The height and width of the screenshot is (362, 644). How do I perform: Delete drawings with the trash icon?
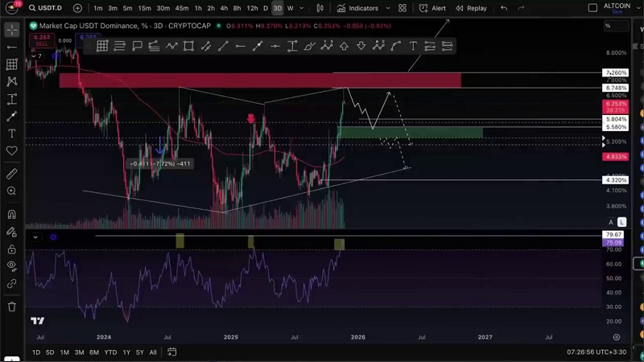(11, 306)
